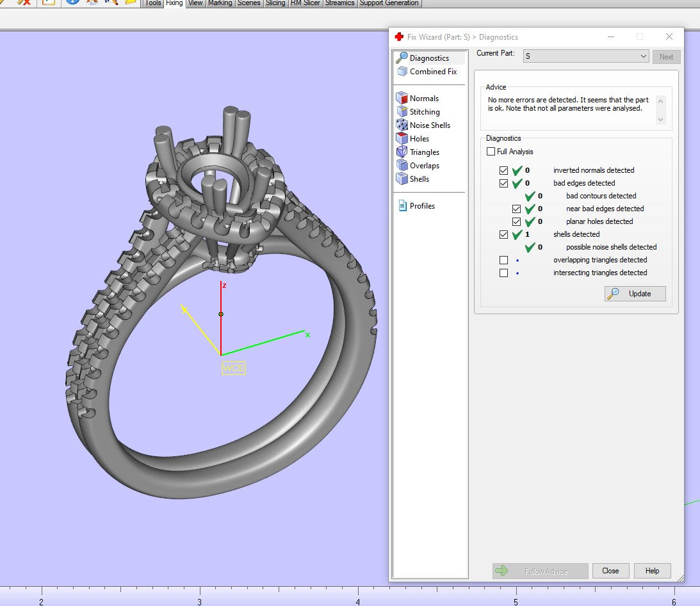
Task: Uncheck inverted normals detected checkbox
Action: click(x=504, y=171)
